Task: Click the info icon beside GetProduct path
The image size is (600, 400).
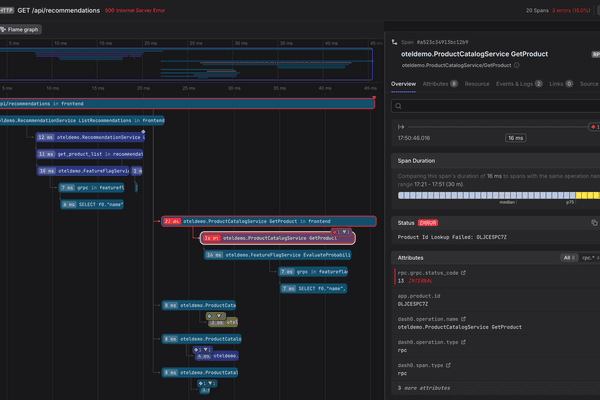Action: (517, 65)
